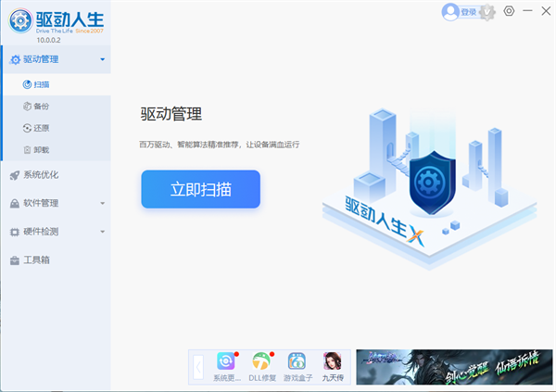556x392 pixels.
Task: Click the 登录 login link
Action: pos(468,12)
